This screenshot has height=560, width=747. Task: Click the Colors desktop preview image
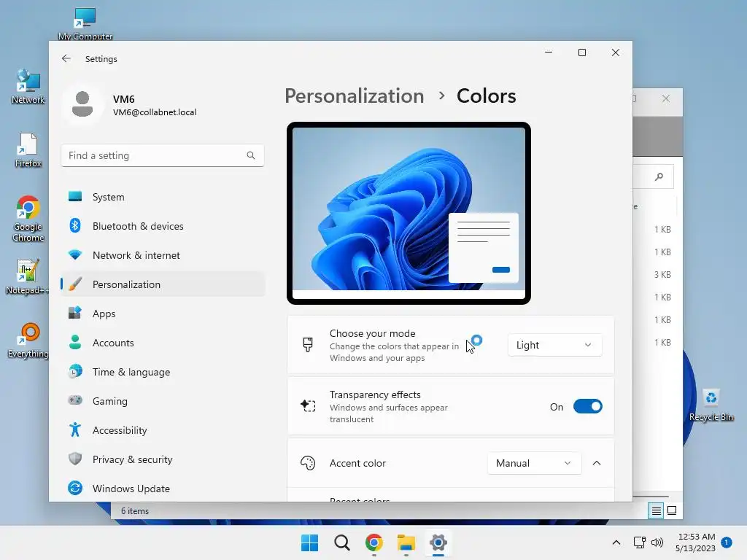click(409, 214)
